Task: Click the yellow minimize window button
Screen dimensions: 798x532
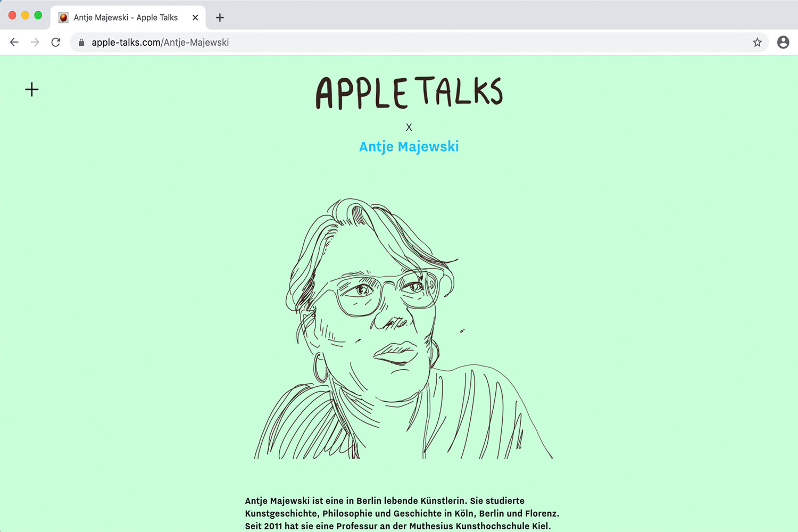Action: 25,15
